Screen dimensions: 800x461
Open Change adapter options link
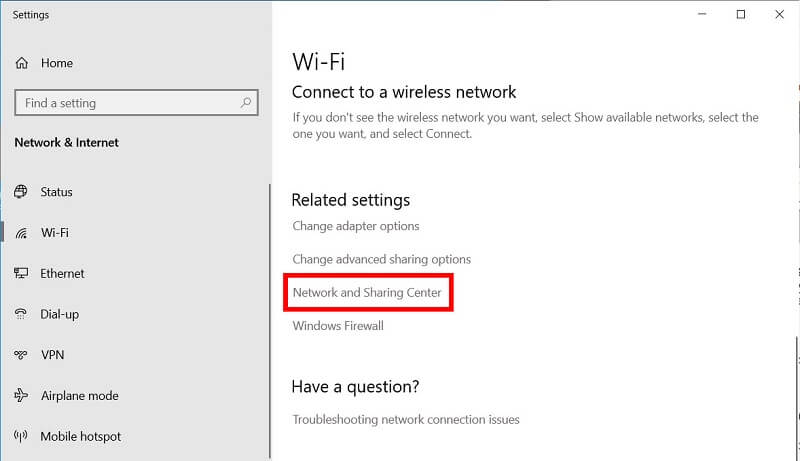(x=356, y=226)
